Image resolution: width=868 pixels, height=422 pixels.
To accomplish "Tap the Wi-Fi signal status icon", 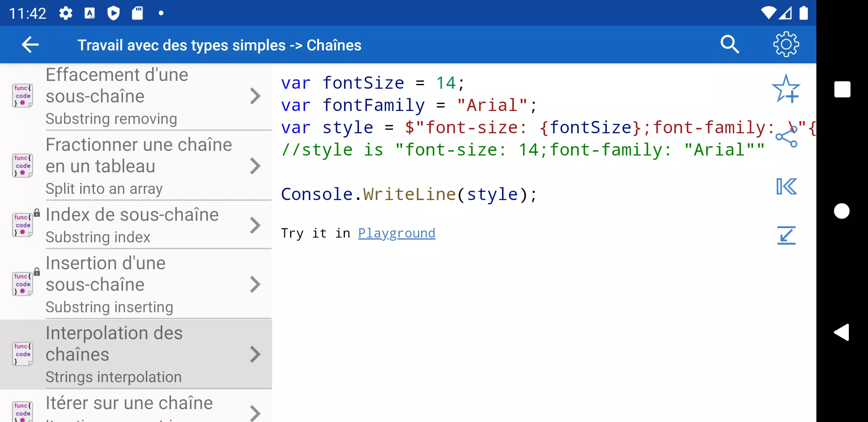I will tap(768, 13).
